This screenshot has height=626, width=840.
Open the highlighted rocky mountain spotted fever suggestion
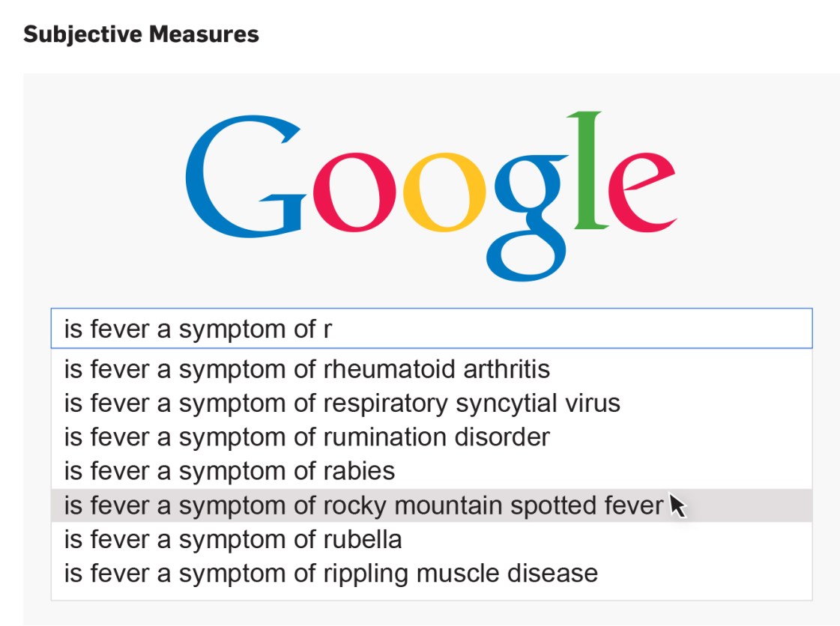point(363,505)
